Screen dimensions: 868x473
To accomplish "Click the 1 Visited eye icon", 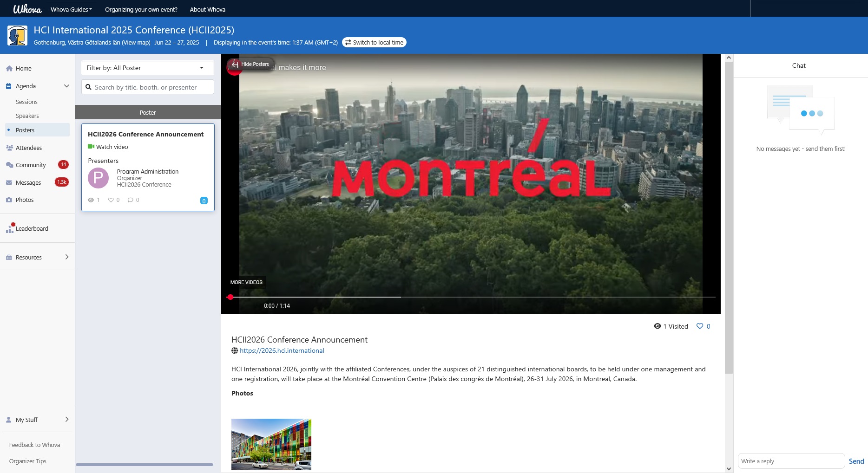I will point(657,326).
